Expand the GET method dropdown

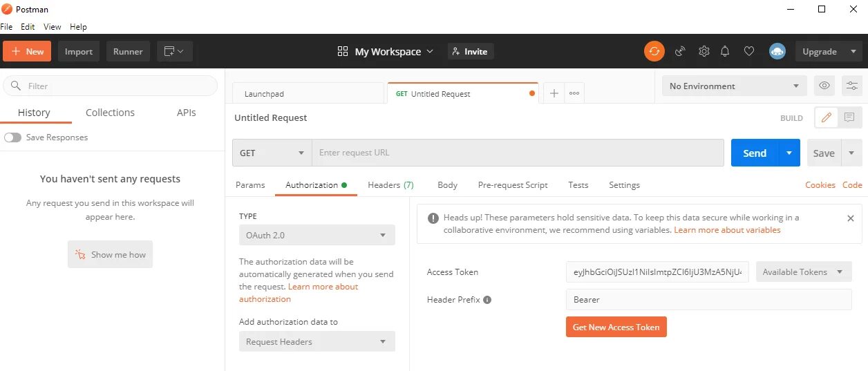[272, 153]
